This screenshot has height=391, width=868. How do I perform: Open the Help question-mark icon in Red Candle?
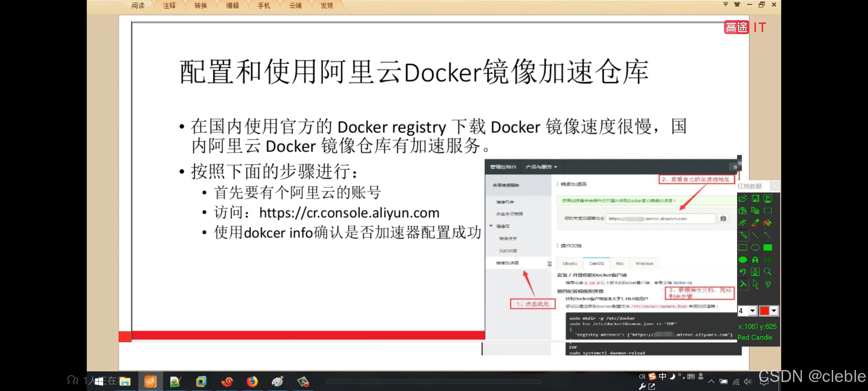point(768,284)
